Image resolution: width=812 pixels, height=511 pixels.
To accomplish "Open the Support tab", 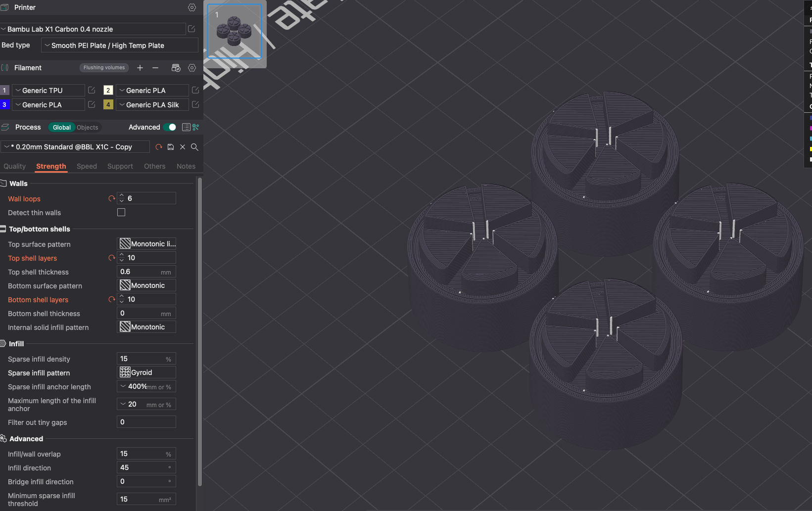I will pyautogui.click(x=120, y=166).
